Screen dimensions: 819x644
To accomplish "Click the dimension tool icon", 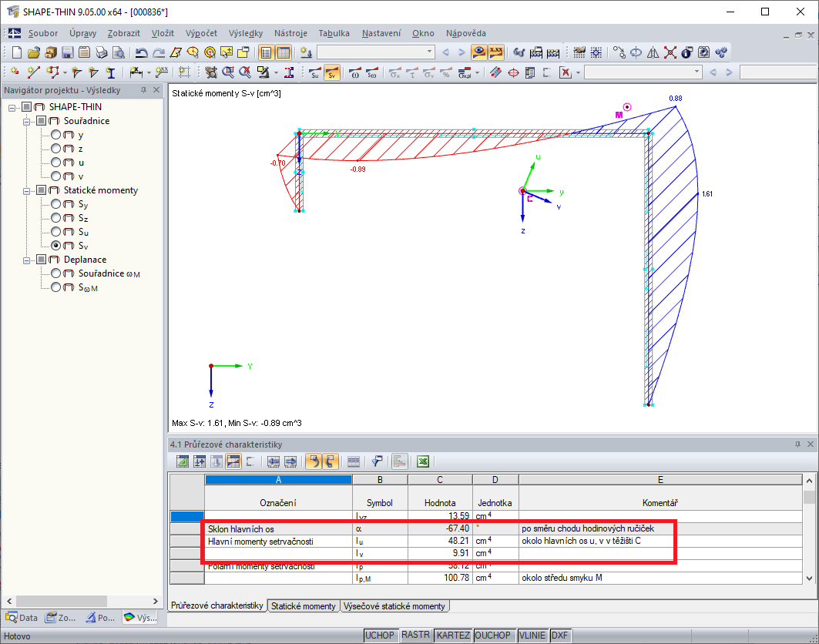I will pyautogui.click(x=136, y=72).
